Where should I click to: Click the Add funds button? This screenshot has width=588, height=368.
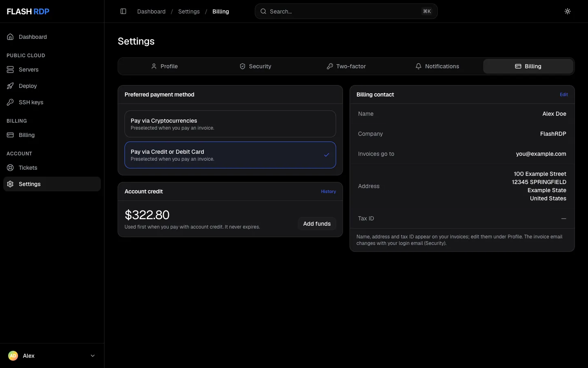[x=317, y=224]
